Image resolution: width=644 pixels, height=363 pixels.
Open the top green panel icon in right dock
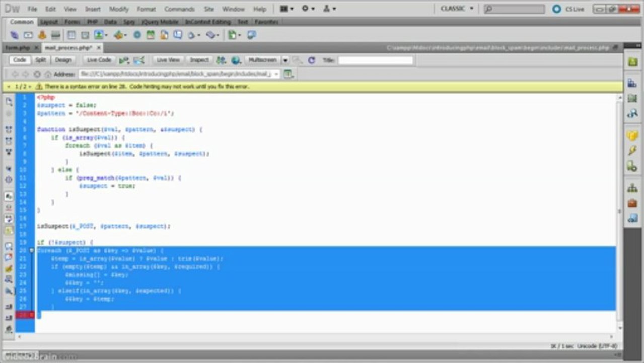tap(632, 62)
